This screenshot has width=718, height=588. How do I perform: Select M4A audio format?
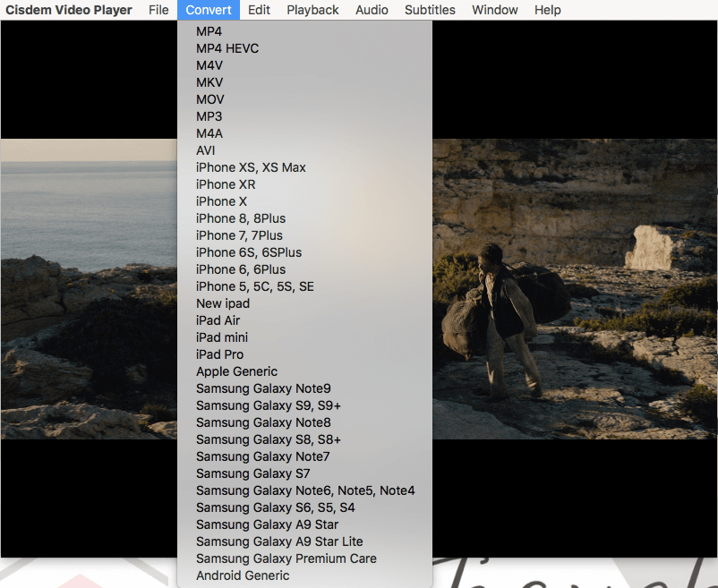304,133
